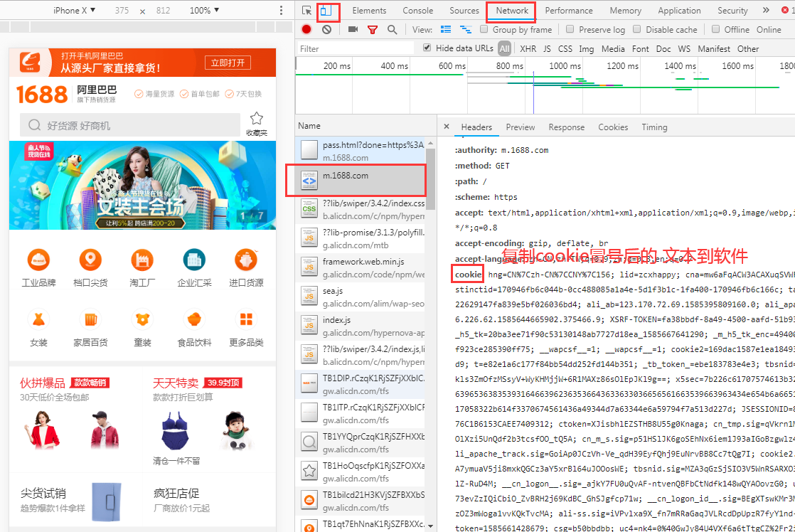Viewport: 795px width, 532px height.
Task: Open 食品饮料 category icon
Action: pos(194,319)
